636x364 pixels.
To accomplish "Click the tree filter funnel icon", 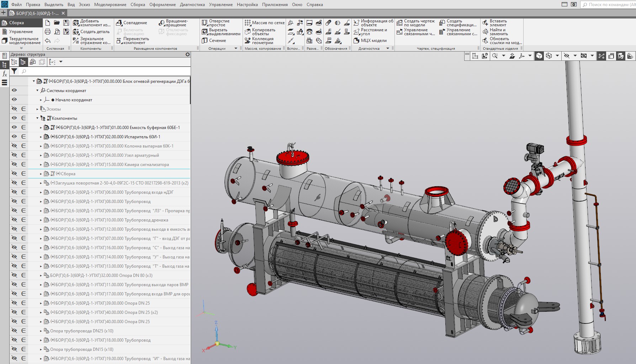I will point(14,71).
